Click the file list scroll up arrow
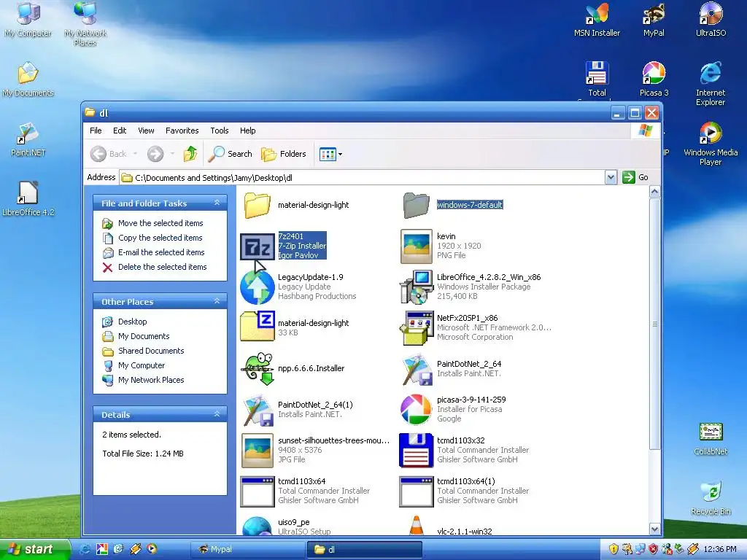747x560 pixels. 654,192
